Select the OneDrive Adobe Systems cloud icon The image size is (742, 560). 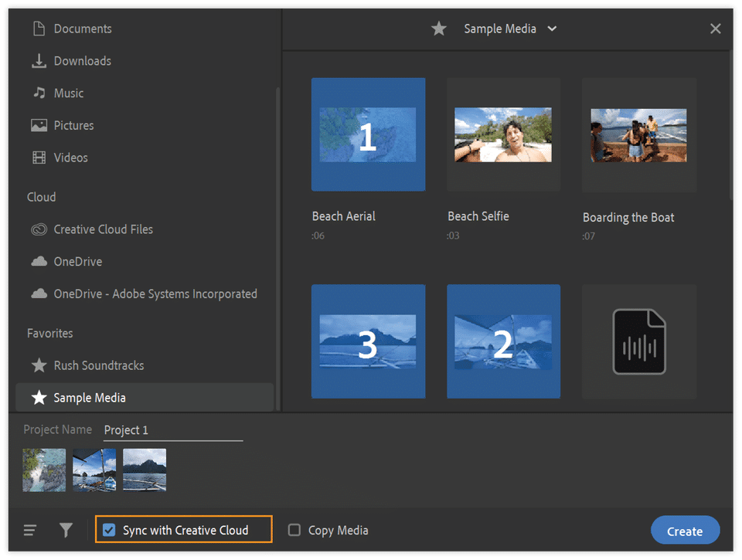click(39, 294)
